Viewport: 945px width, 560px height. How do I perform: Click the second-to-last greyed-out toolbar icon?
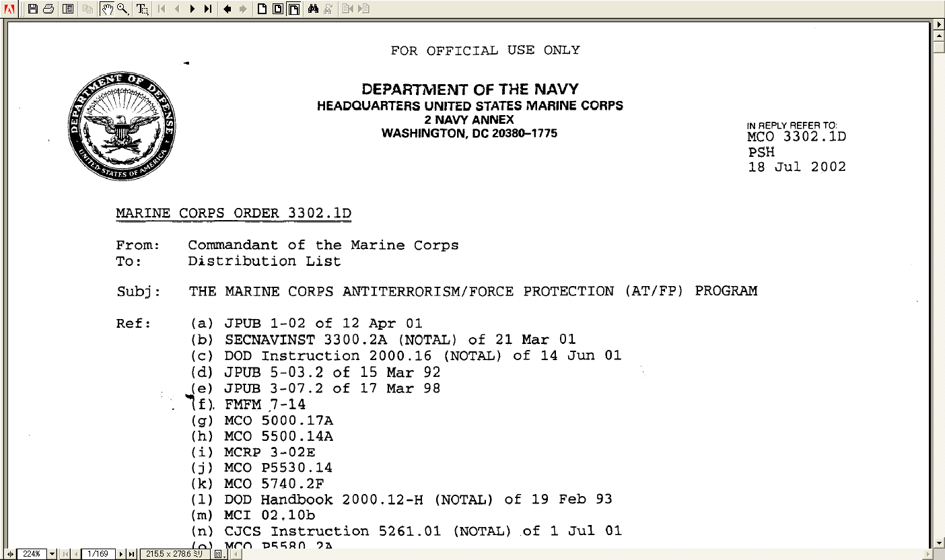(x=348, y=9)
